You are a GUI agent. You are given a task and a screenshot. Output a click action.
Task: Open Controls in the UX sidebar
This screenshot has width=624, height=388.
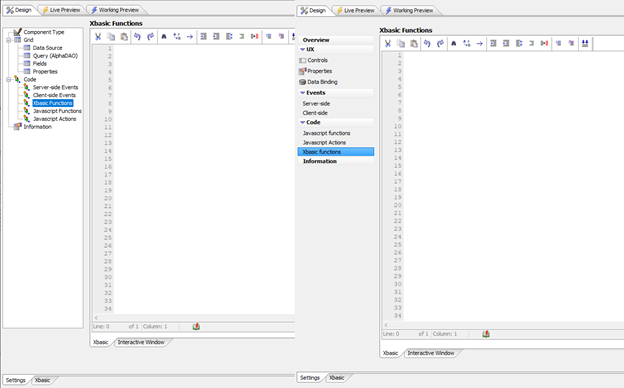coord(317,60)
